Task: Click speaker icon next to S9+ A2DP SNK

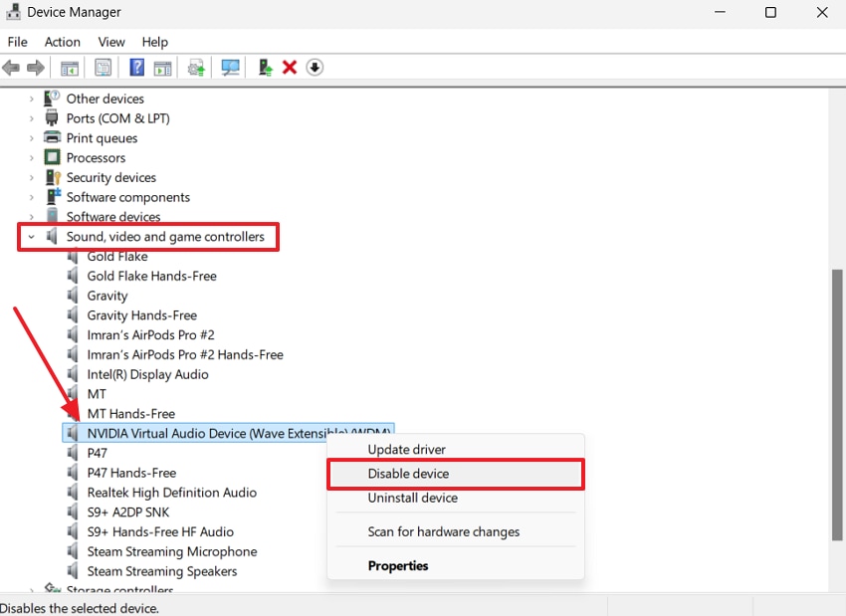Action: (x=73, y=512)
